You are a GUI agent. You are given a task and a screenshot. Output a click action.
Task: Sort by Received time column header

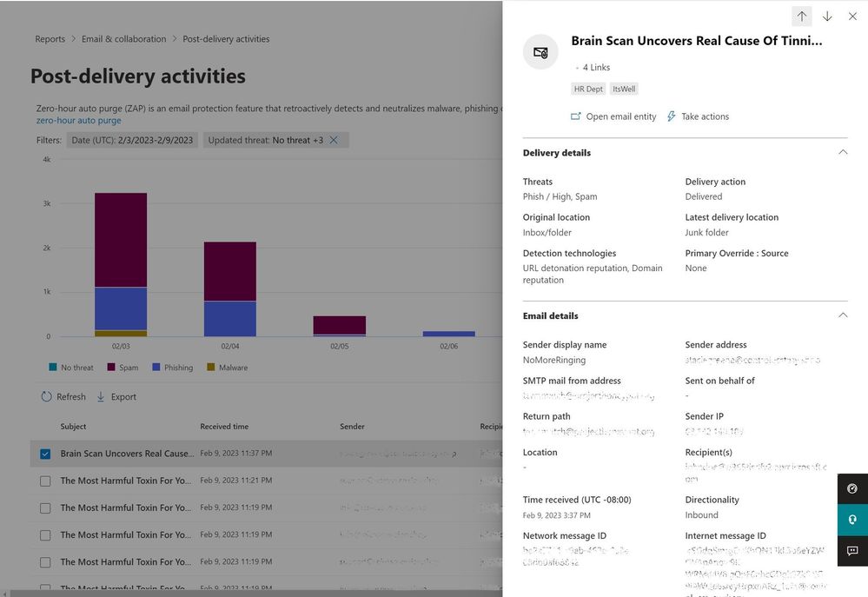224,426
